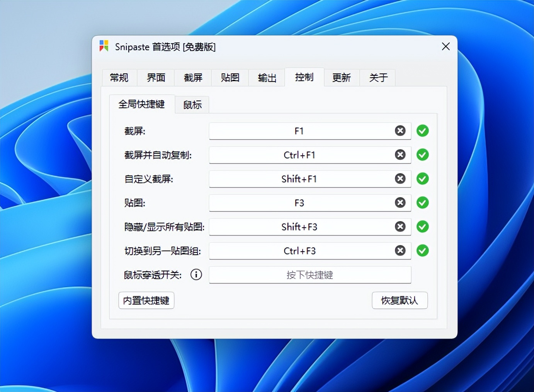The height and width of the screenshot is (392, 534).
Task: Switch to the 常规 tab
Action: click(x=119, y=78)
